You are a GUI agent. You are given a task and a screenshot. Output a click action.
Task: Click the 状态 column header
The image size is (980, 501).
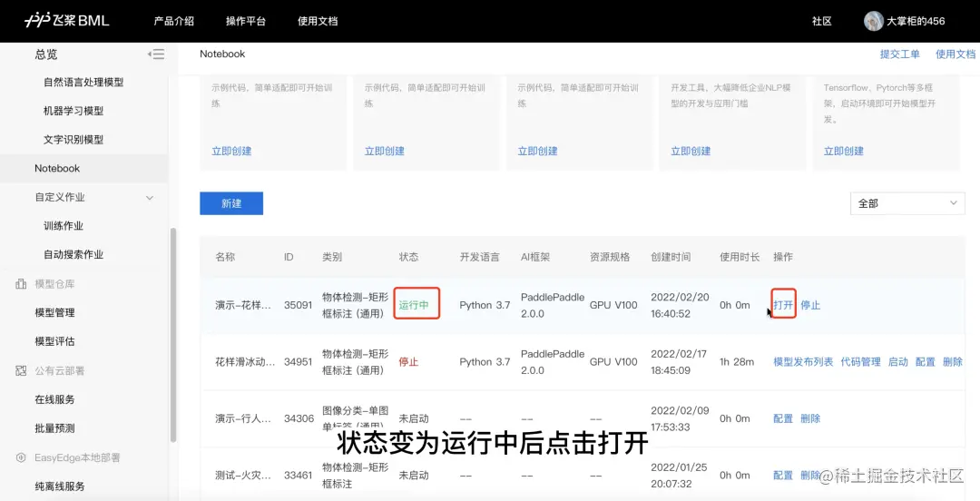(x=408, y=257)
